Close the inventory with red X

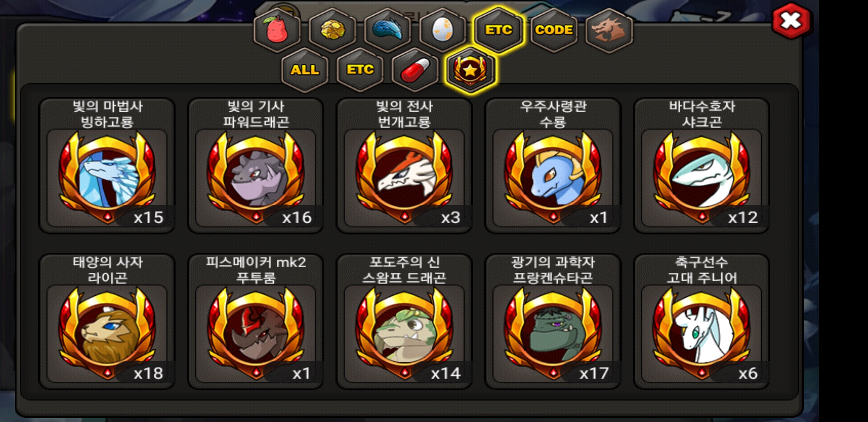pos(791,21)
